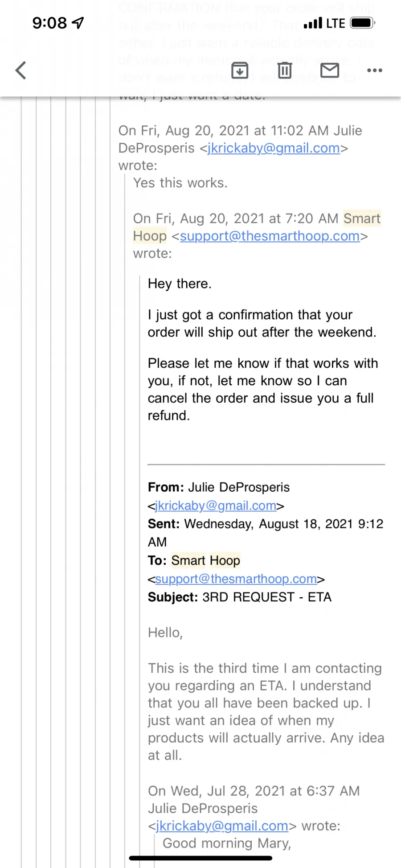The image size is (401, 868).
Task: Tap the 'Good morning Mary,' quoted line
Action: [x=227, y=843]
